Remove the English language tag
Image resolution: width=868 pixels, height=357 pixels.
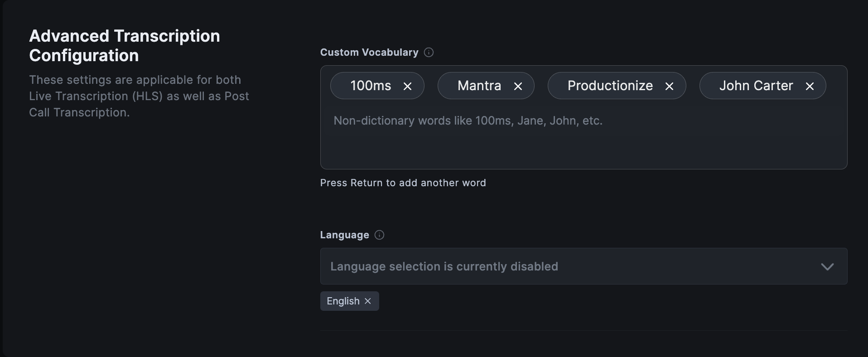[x=368, y=301]
